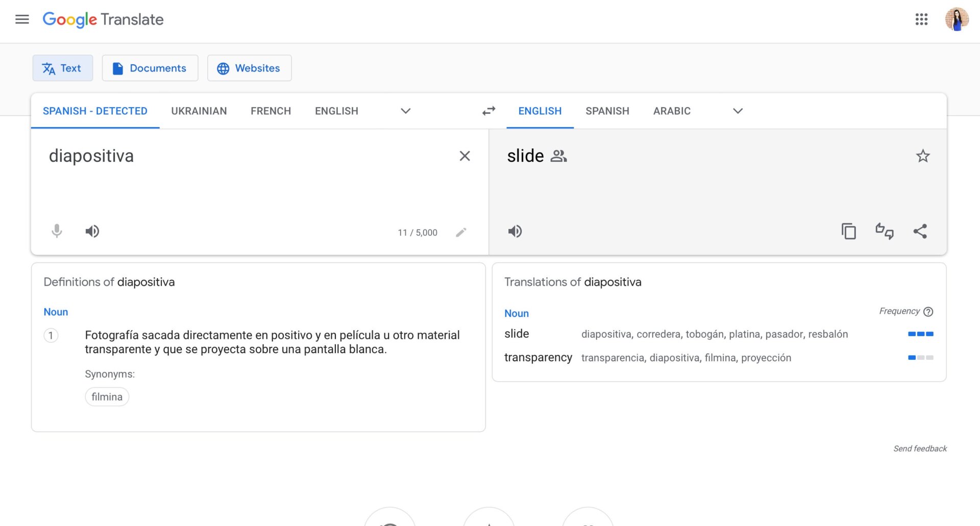The width and height of the screenshot is (980, 526).
Task: Listen to pronunciation of the source text
Action: tap(92, 231)
